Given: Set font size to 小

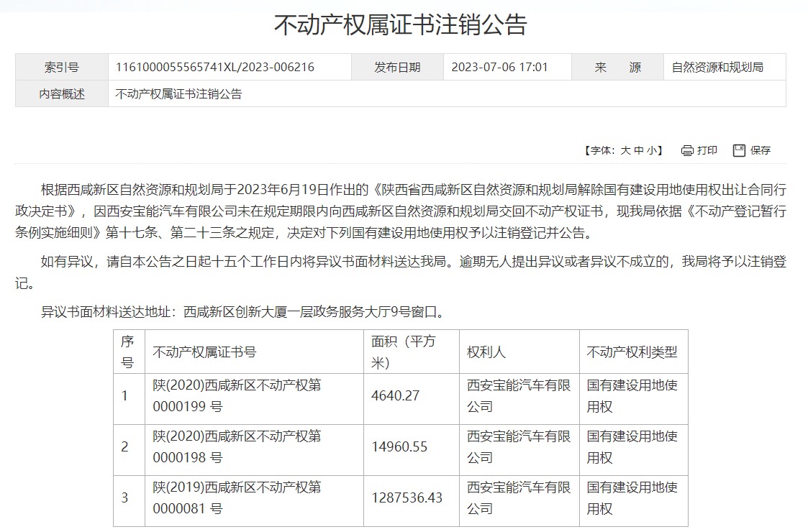Looking at the screenshot, I should tap(651, 150).
